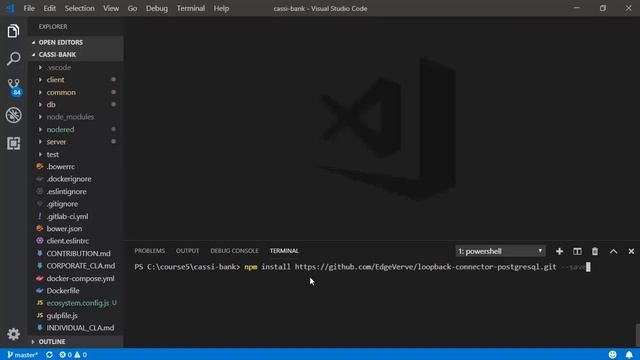The image size is (640, 360).
Task: Open the Selection menu
Action: click(x=79, y=8)
